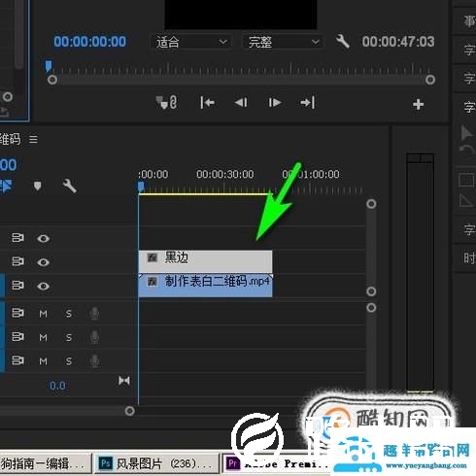Open Program monitor settings wrench
Screen dimensions: 476x476
[x=343, y=42]
